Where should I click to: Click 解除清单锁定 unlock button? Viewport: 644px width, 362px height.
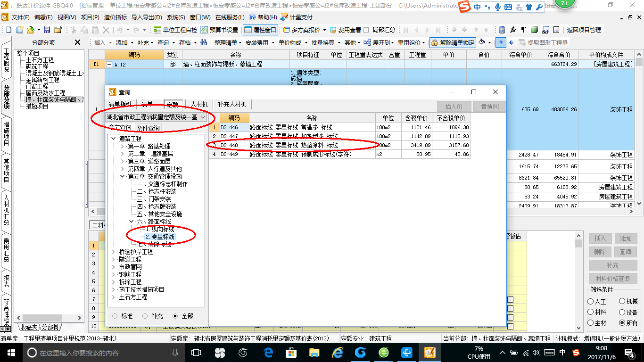point(452,42)
